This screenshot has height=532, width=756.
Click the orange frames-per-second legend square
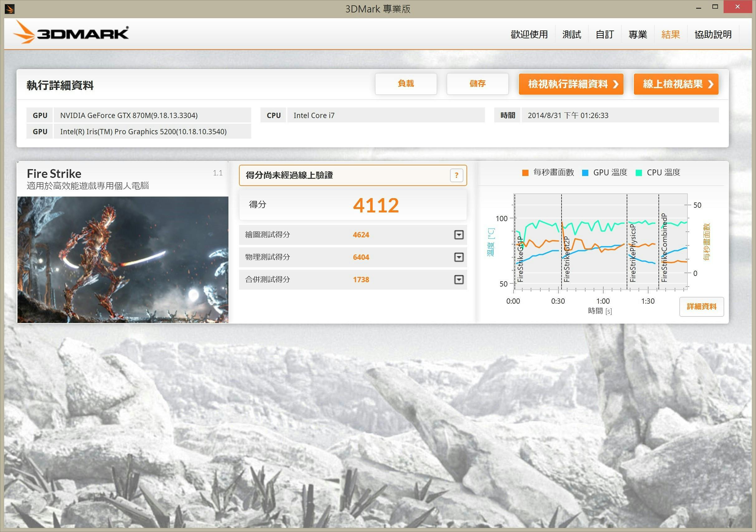[x=525, y=173]
